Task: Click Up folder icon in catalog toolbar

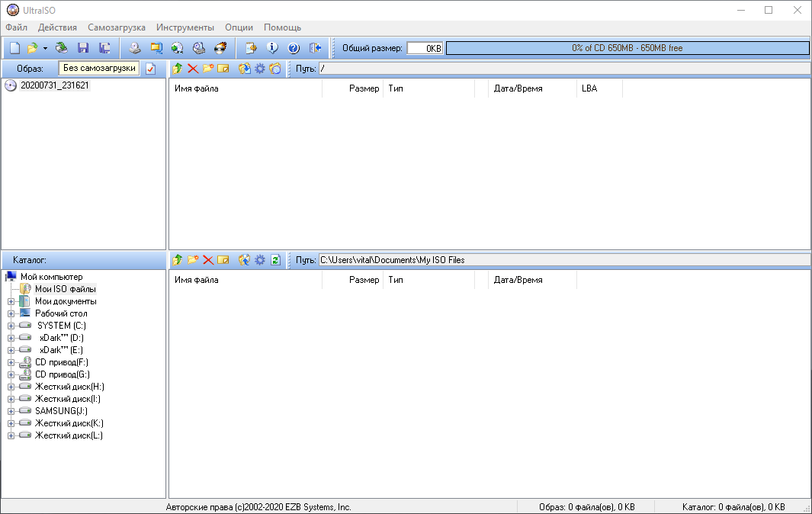Action: [178, 259]
